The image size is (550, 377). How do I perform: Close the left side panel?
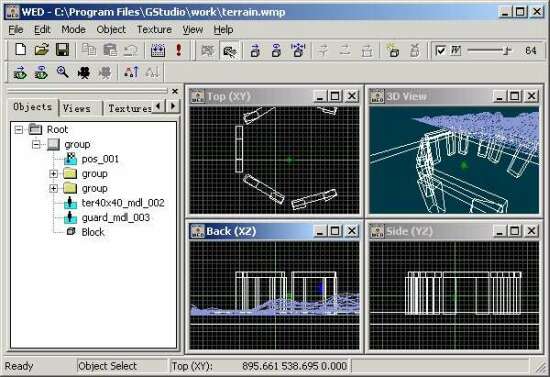(175, 91)
